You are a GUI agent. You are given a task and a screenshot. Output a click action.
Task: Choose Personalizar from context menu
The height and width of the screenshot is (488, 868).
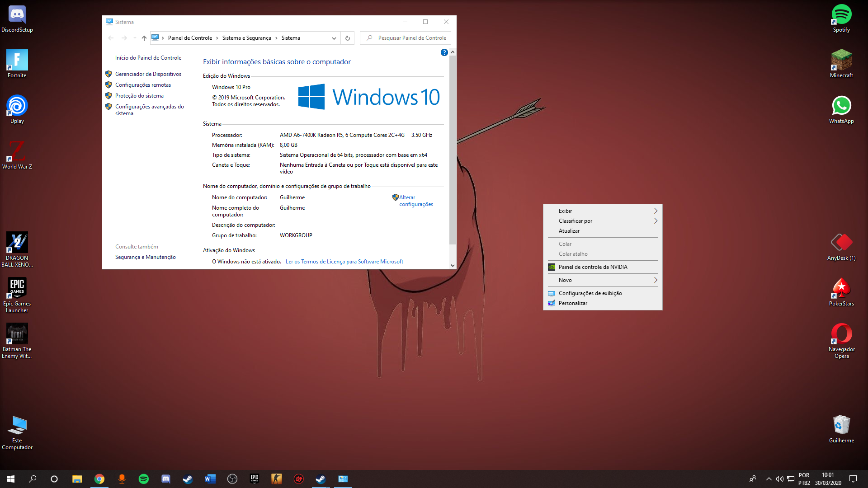click(x=603, y=303)
